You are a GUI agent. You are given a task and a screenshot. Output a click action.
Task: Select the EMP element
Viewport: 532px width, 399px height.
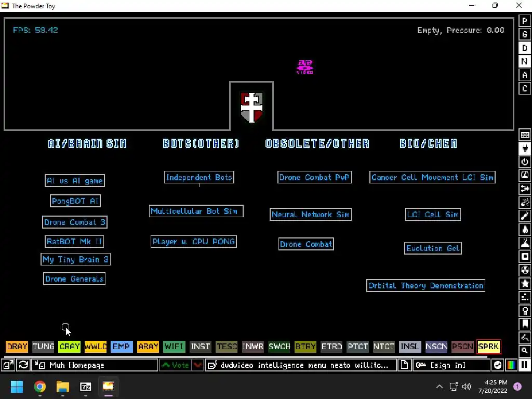click(122, 347)
